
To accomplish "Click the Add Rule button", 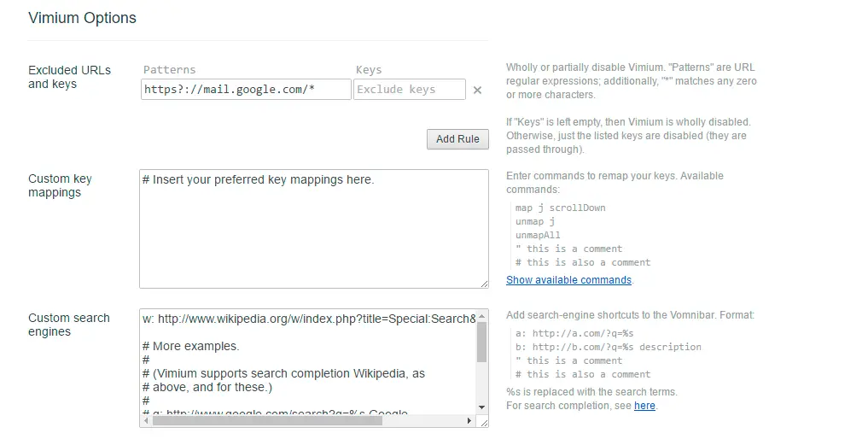I will click(457, 139).
